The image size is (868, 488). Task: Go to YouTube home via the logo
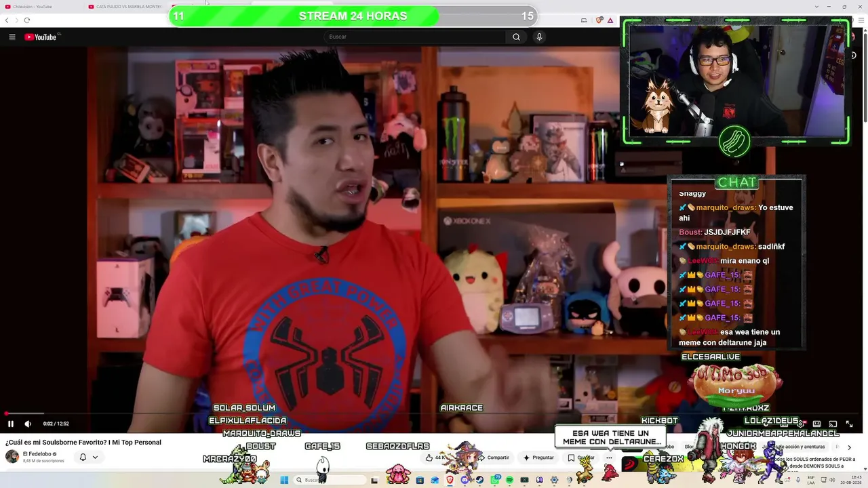tap(42, 37)
